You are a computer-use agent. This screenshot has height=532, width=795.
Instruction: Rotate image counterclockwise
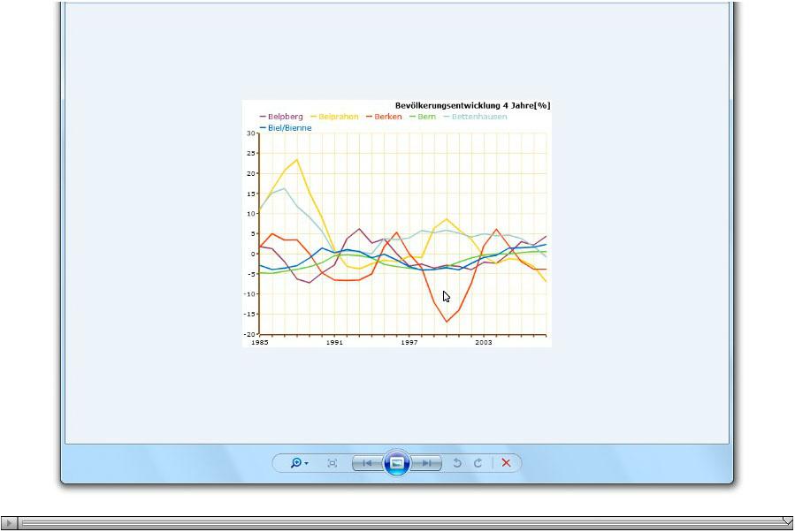pyautogui.click(x=457, y=463)
